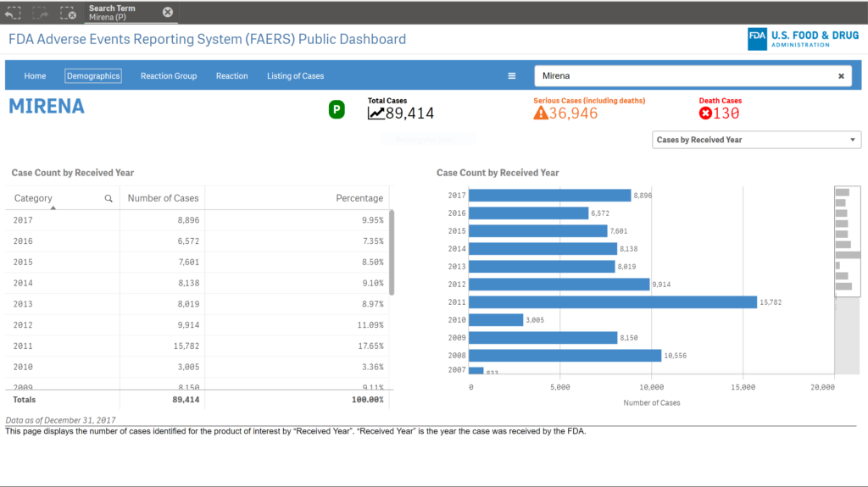Click the 2014 bar in the chart
Viewport: 868px width, 487px height.
(x=543, y=249)
